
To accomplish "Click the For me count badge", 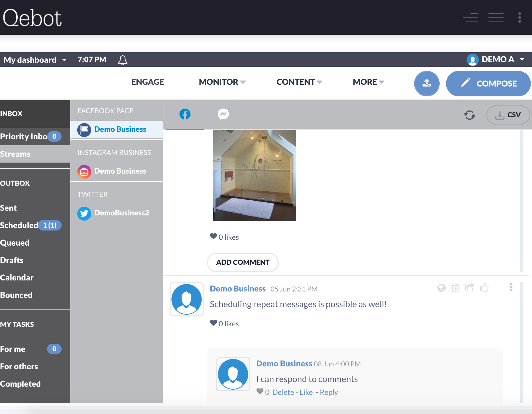I will [x=54, y=349].
